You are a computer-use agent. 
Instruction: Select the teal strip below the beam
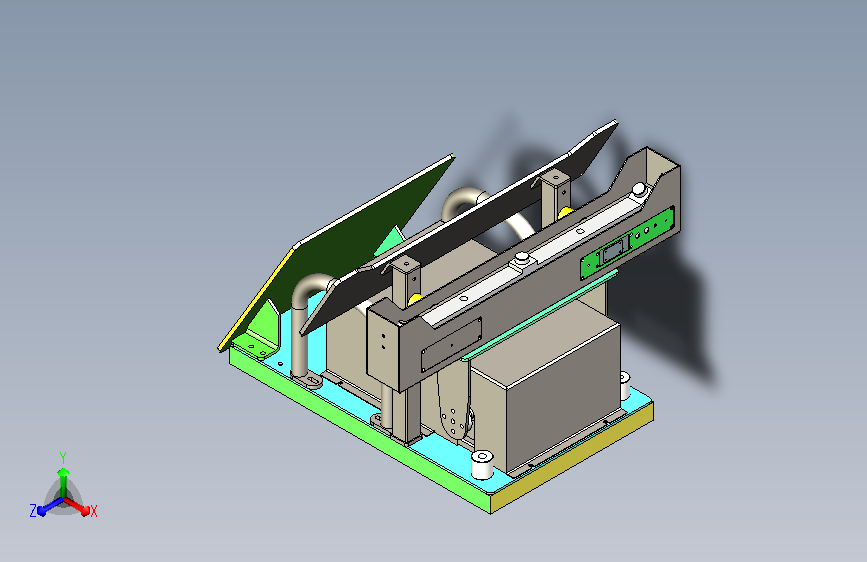539,315
